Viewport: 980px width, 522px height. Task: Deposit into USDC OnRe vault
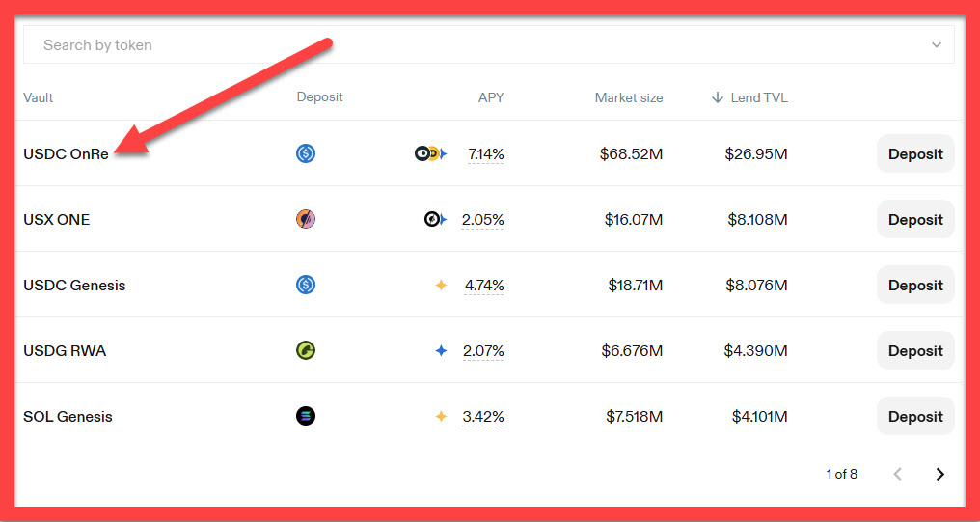click(915, 153)
